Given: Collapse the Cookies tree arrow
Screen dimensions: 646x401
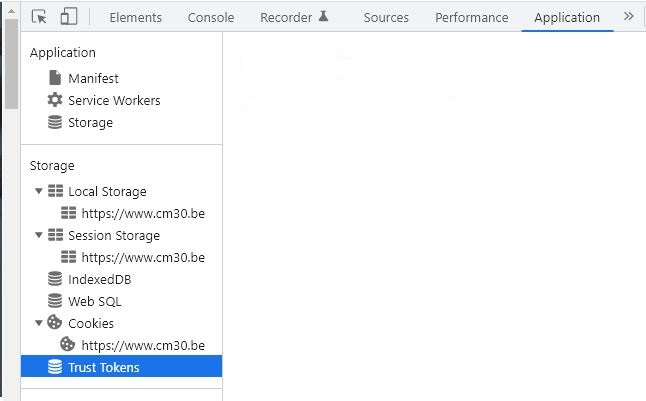Looking at the screenshot, I should coord(39,323).
